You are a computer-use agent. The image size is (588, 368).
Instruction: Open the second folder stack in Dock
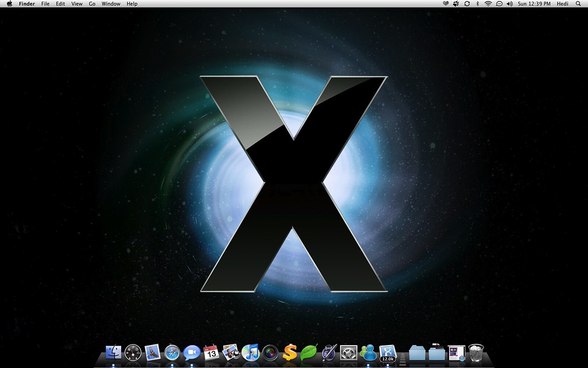(436, 352)
